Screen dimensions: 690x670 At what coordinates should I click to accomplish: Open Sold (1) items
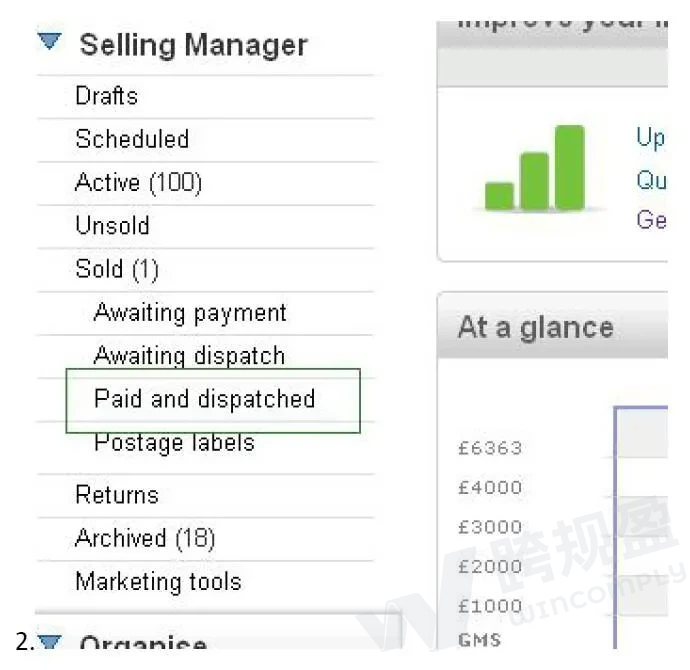pyautogui.click(x=116, y=269)
